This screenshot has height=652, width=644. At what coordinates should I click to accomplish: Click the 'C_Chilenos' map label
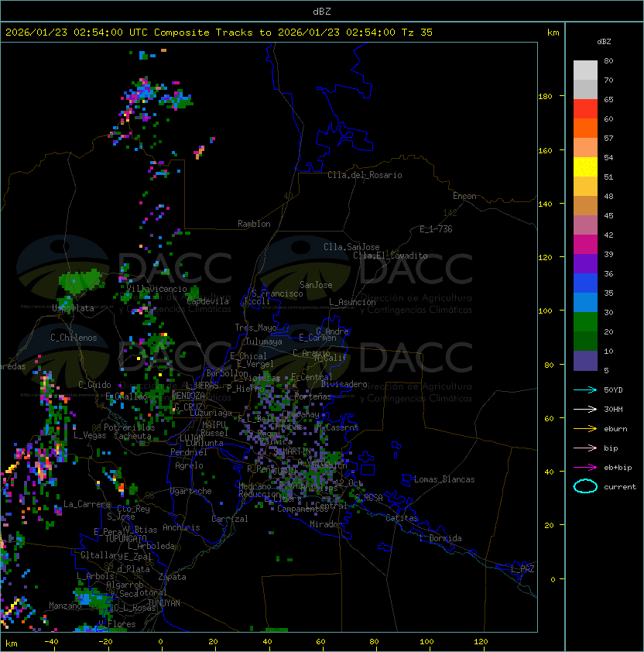74,338
